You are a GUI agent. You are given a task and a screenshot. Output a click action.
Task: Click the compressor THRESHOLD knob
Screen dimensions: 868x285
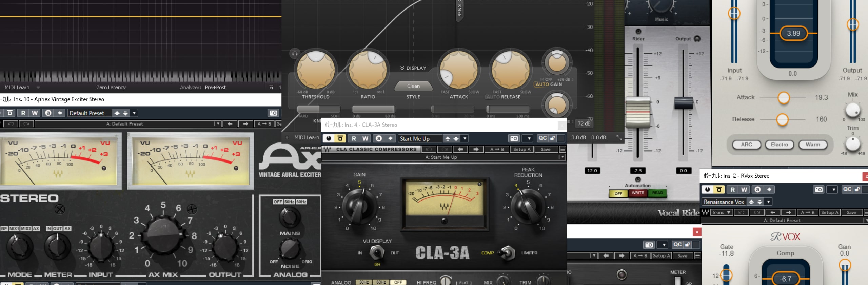tap(316, 70)
